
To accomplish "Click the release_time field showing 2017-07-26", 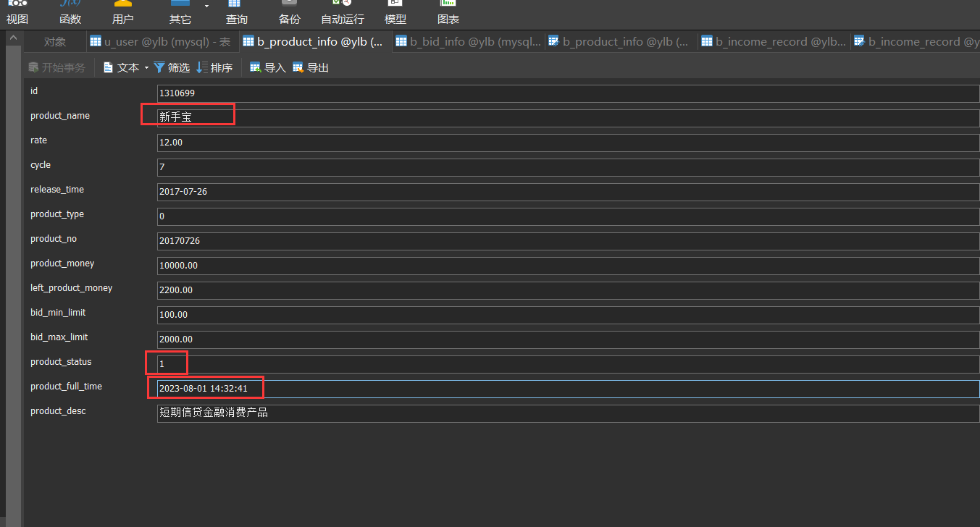I will pyautogui.click(x=568, y=192).
